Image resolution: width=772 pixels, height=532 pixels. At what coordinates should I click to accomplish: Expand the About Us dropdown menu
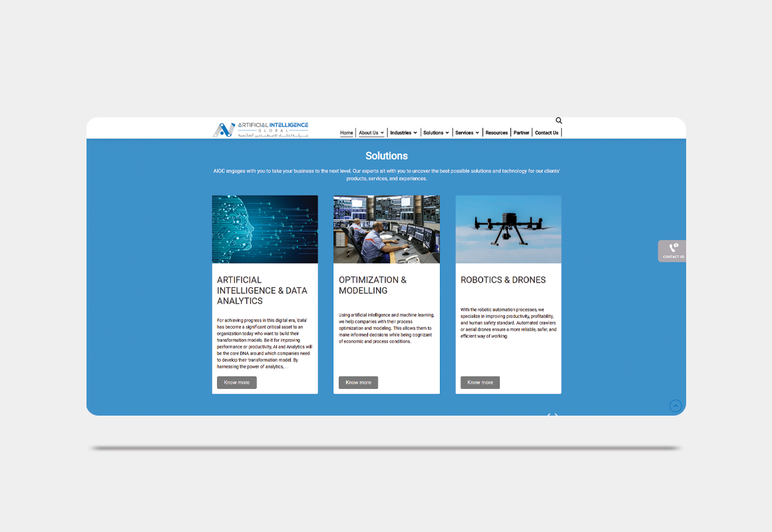(x=371, y=133)
